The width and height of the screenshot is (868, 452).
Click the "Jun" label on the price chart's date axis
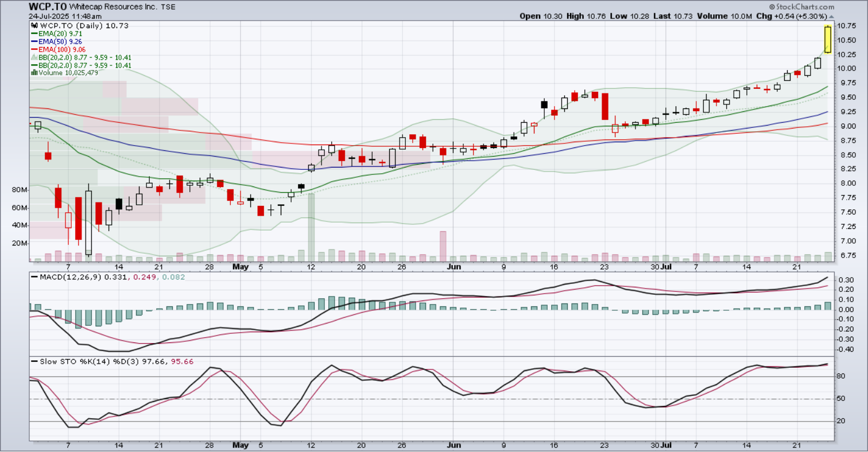tap(454, 267)
